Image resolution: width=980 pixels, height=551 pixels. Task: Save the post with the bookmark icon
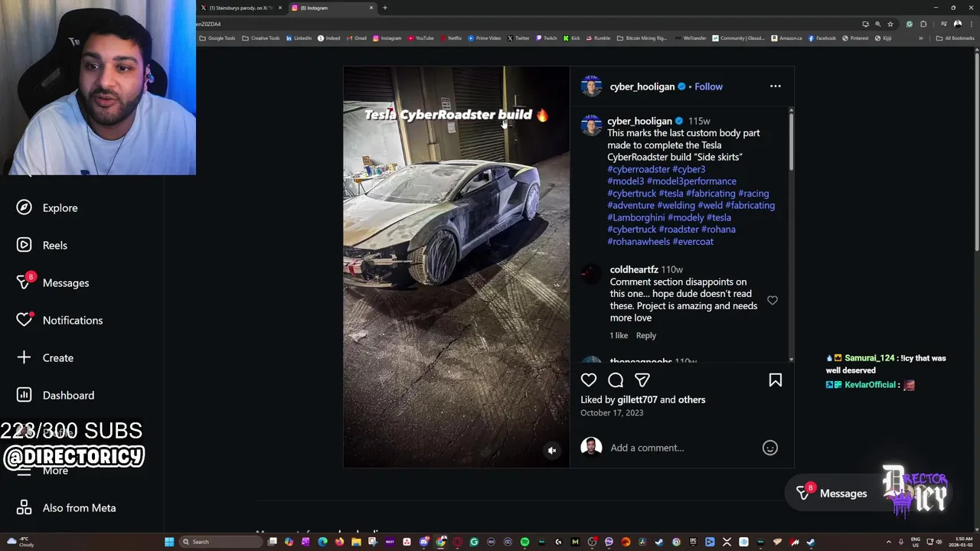pos(775,380)
